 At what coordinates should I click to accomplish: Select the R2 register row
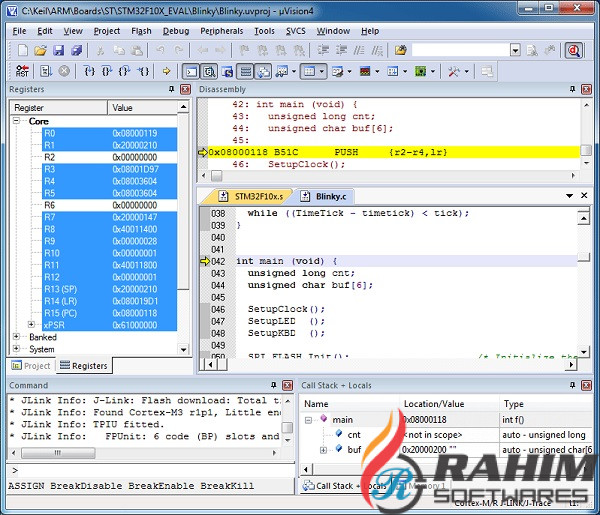pyautogui.click(x=50, y=157)
